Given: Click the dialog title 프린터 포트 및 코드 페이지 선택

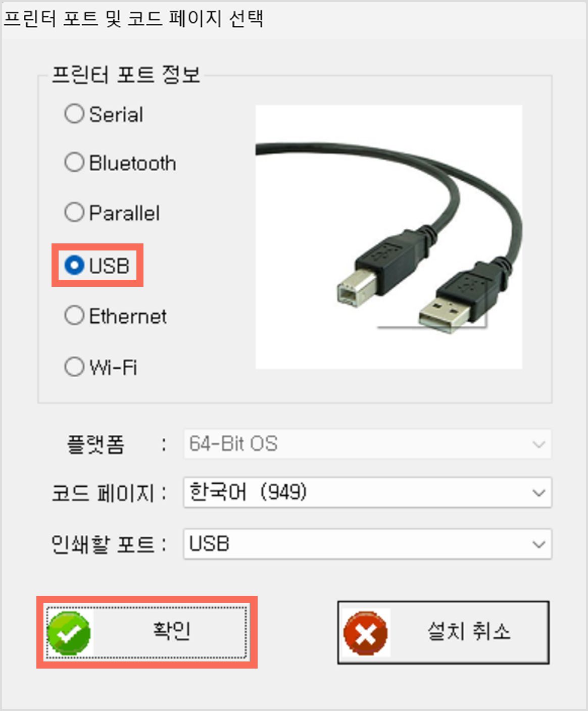Looking at the screenshot, I should coord(133,19).
